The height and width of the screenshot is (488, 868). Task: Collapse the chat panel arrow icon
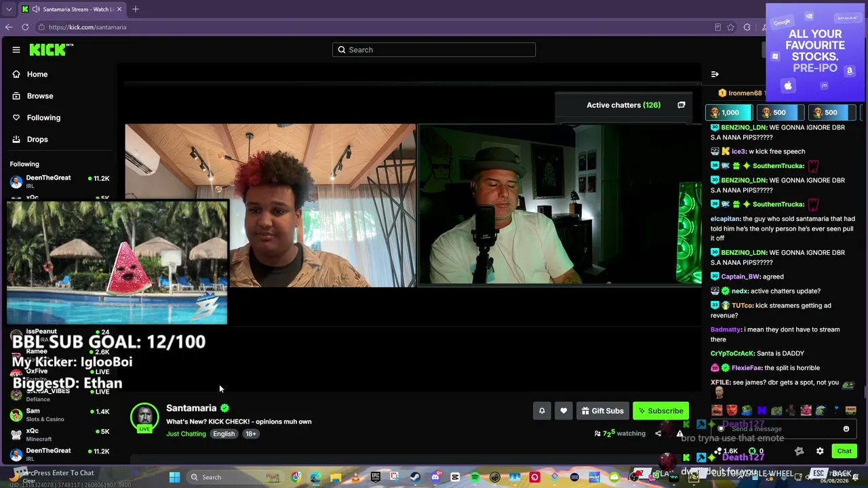point(715,74)
